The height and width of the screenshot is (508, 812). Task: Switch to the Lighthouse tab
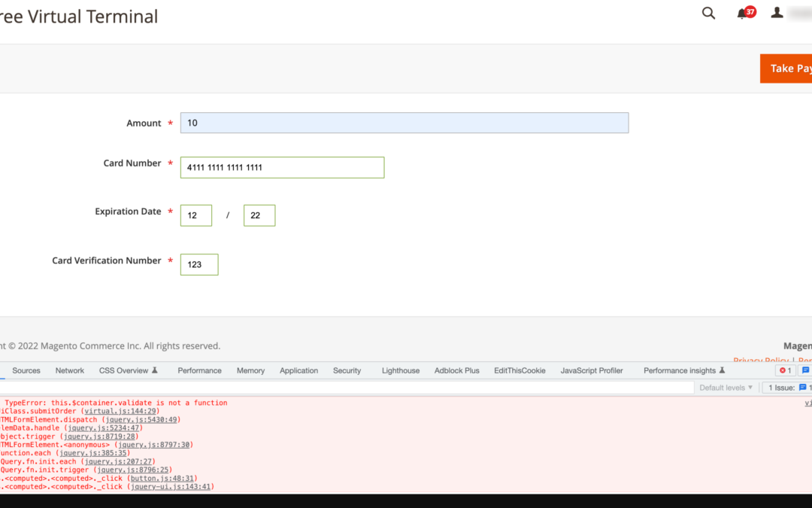[x=401, y=370]
